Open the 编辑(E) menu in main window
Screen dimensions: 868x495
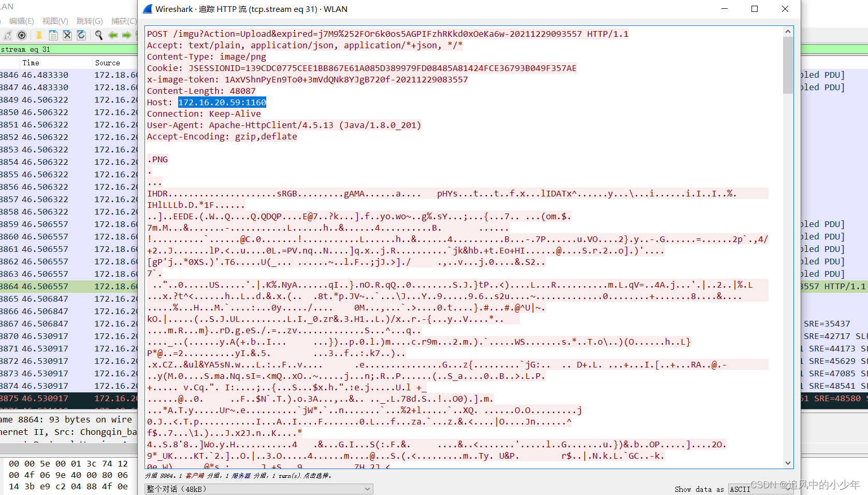(x=21, y=21)
